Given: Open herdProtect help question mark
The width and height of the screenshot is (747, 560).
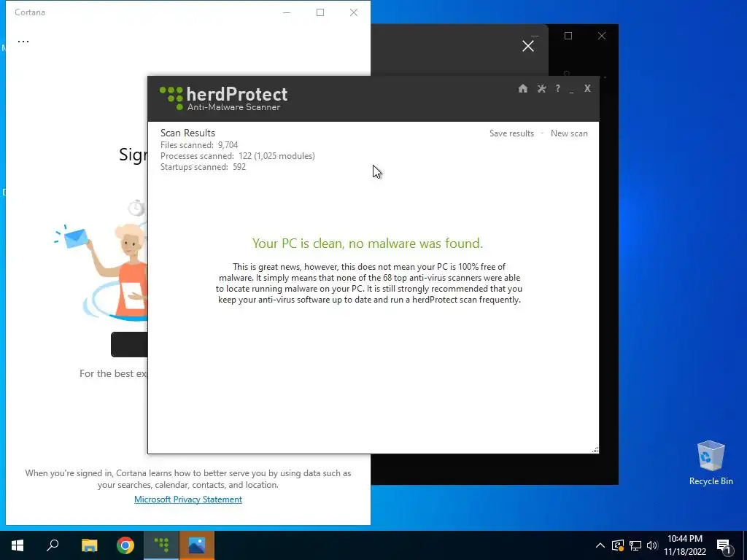Looking at the screenshot, I should 557,88.
